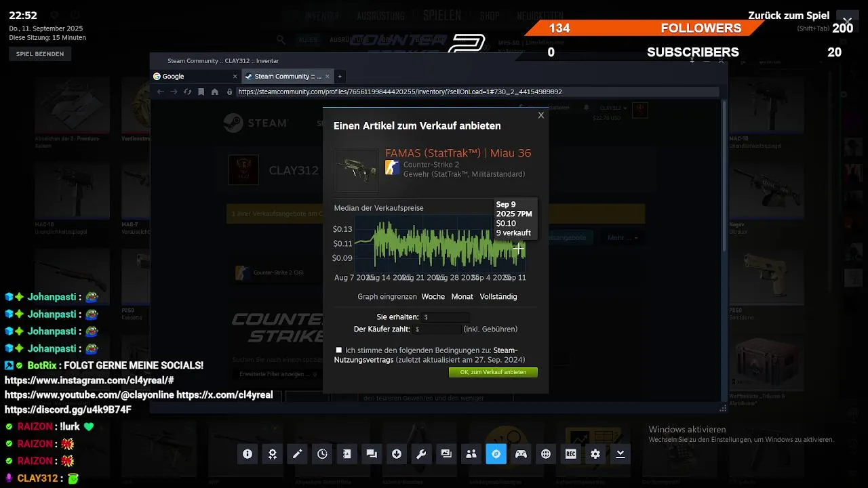Limit graph to Monat

point(462,296)
